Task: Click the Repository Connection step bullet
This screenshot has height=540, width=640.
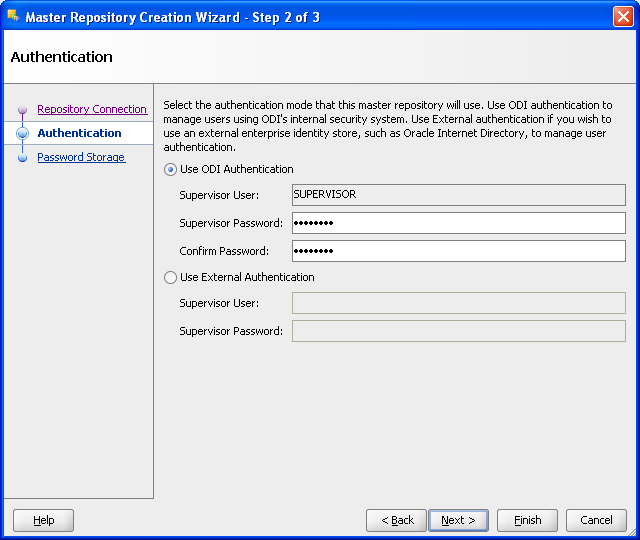Action: [x=22, y=109]
